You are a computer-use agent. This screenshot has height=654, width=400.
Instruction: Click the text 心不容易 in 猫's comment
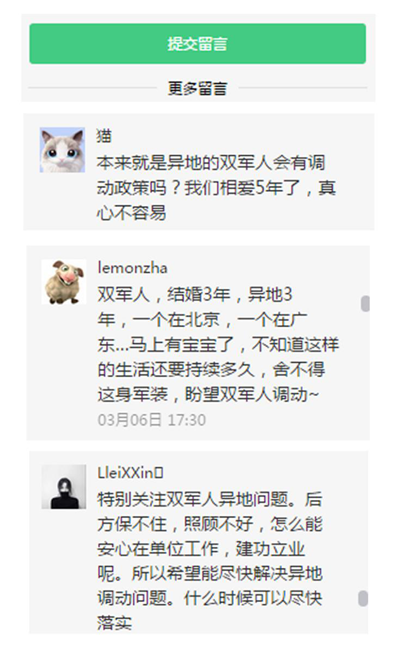click(131, 213)
